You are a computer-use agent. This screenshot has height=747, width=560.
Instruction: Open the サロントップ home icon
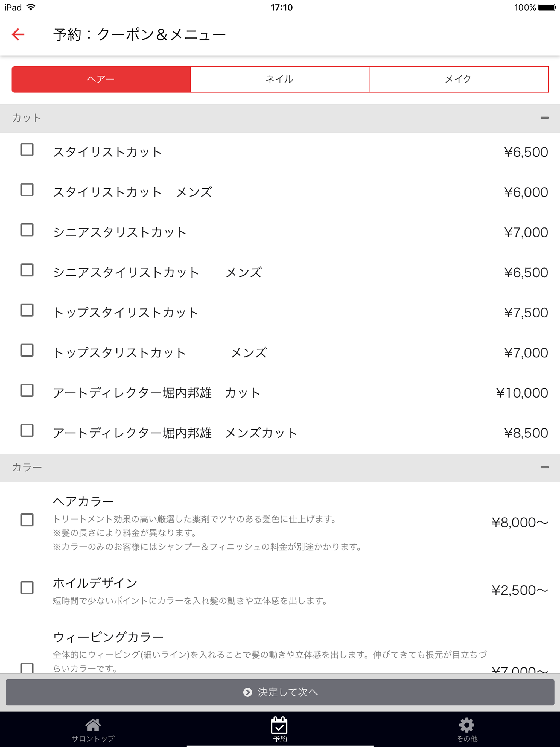coord(93,725)
